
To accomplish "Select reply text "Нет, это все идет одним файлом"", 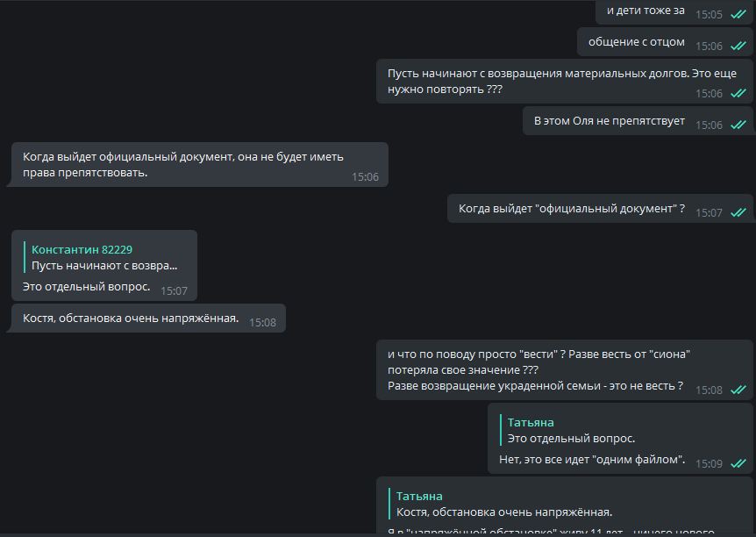I will (592, 461).
